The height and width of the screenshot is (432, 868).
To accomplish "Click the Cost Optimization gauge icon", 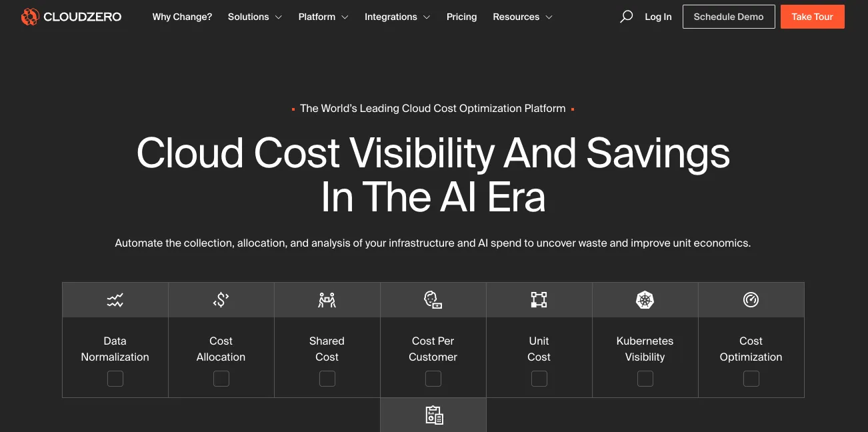I will (x=751, y=300).
